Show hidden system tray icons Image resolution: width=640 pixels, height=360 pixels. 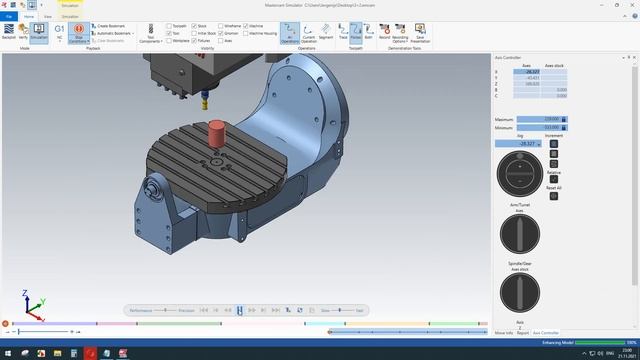click(584, 353)
